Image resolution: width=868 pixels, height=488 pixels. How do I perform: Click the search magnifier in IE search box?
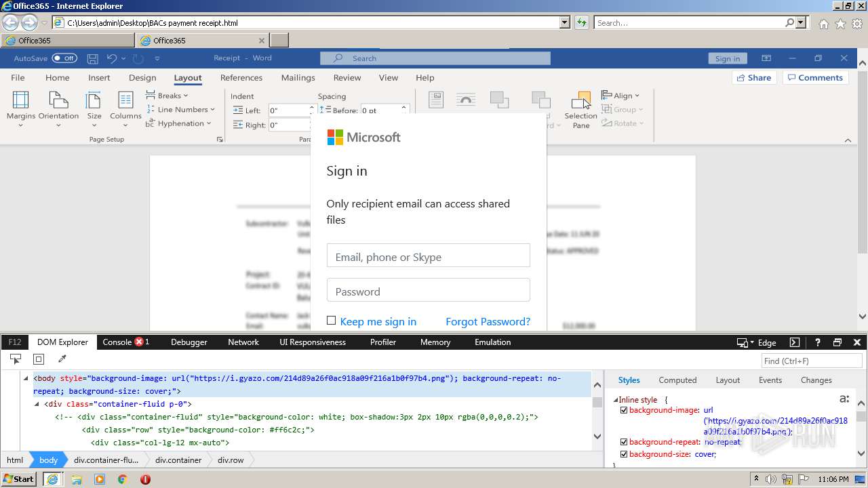[x=789, y=22]
